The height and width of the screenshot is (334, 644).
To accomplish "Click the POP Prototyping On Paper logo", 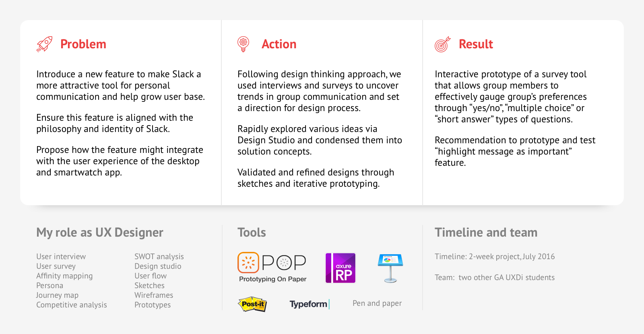I will (272, 268).
